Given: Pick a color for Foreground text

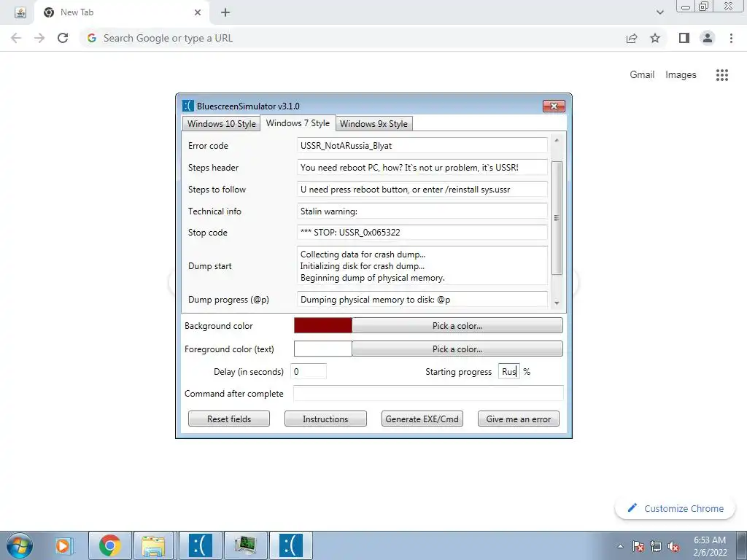Looking at the screenshot, I should tap(457, 349).
